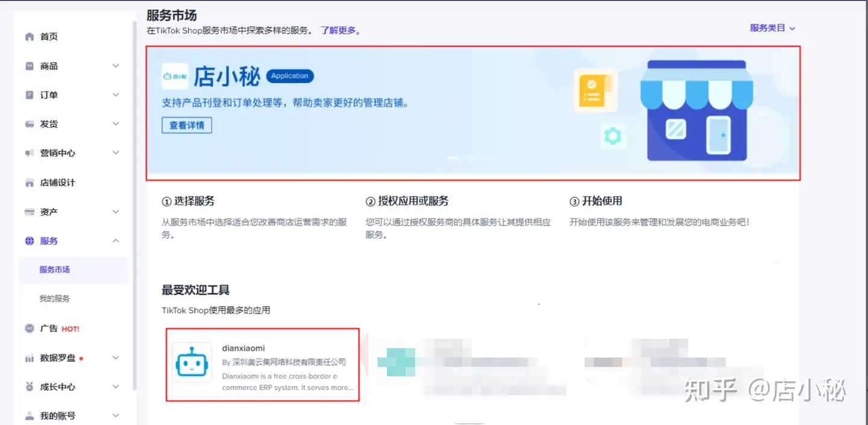Screen dimensions: 868x425
Task: Click the 服务市场 page heading
Action: tap(172, 15)
